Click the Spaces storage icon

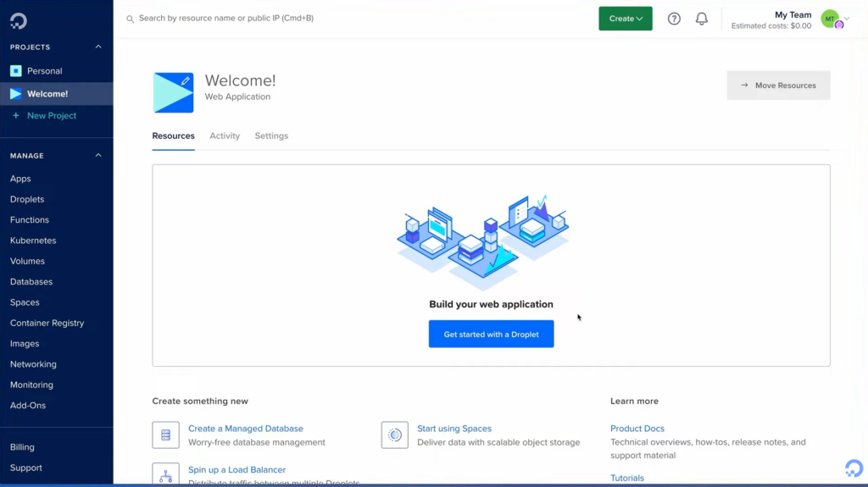coord(395,435)
